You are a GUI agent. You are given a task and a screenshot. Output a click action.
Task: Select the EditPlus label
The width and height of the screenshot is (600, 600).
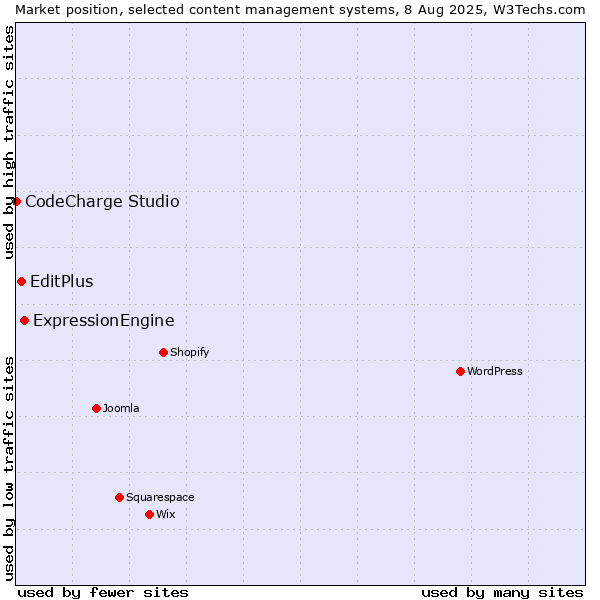point(62,281)
